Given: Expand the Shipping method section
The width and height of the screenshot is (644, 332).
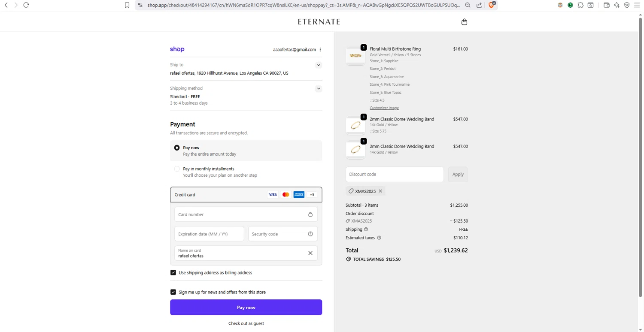Looking at the screenshot, I should 319,89.
